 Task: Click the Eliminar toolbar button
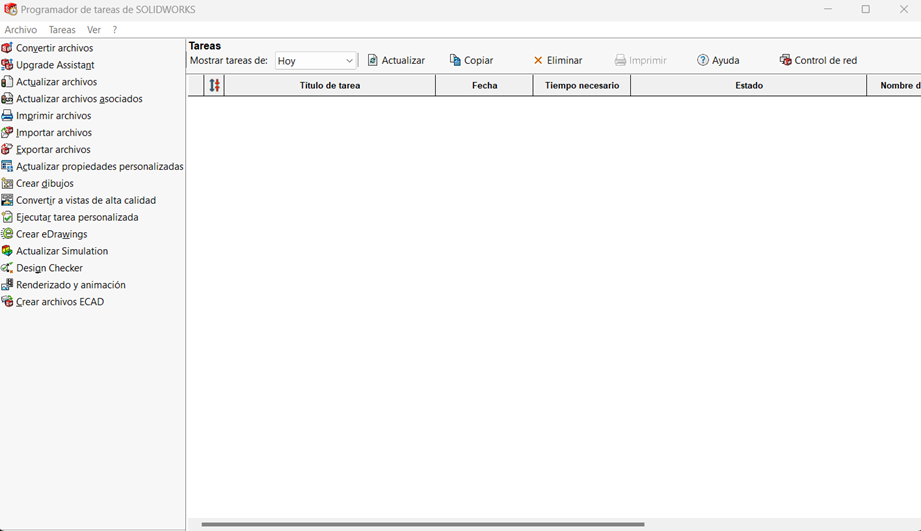coord(557,60)
